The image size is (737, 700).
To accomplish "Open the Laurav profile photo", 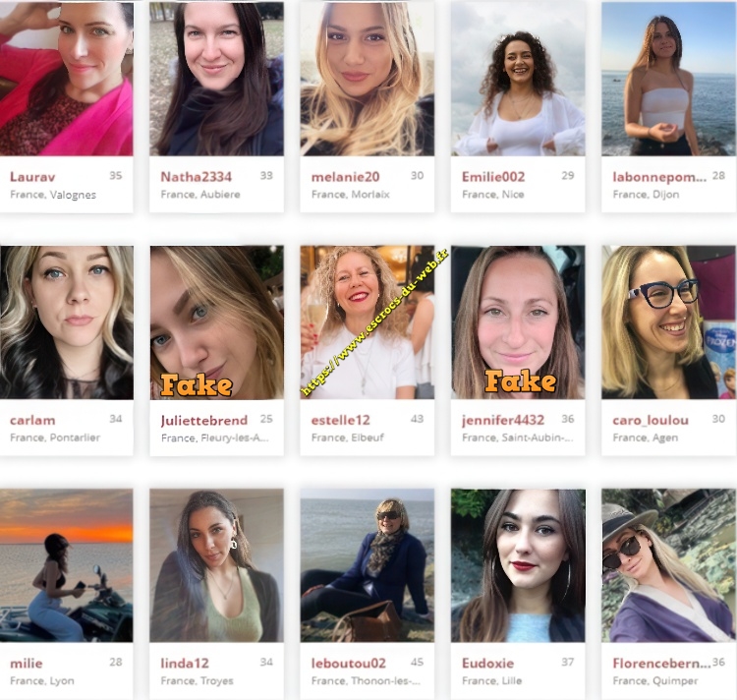I will [66, 79].
